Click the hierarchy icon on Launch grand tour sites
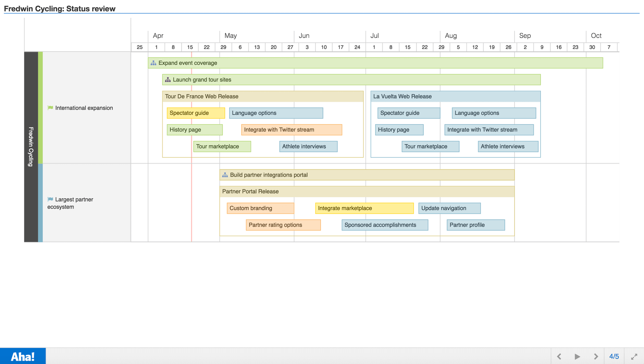Image resolution: width=644 pixels, height=364 pixels. [168, 79]
